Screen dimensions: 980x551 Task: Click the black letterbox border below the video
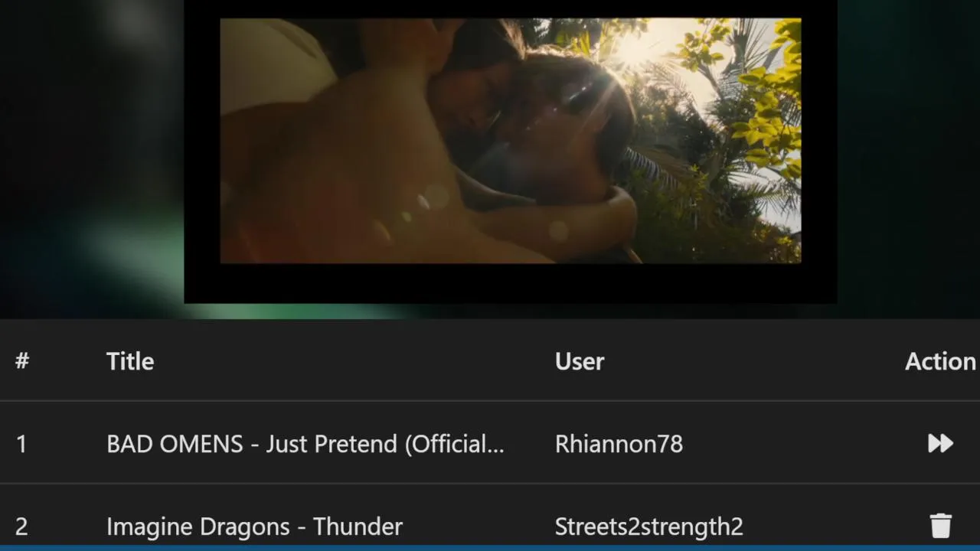point(510,283)
